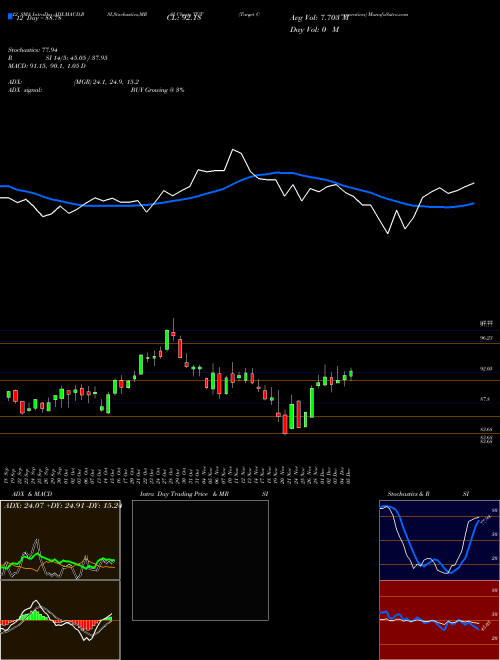Select the 'Stochastics: 77.94' reading
The height and width of the screenshot is (660, 500).
[32, 50]
